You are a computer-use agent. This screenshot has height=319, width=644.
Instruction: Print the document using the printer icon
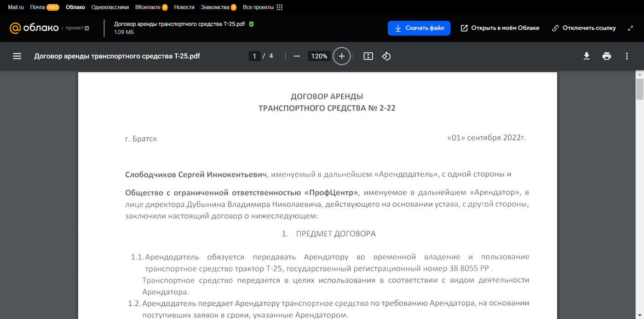[607, 56]
